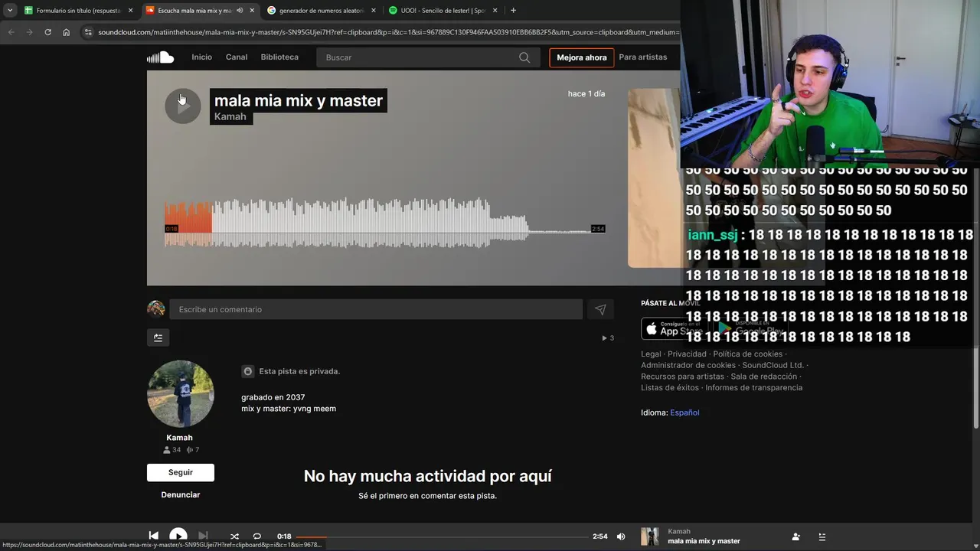Open the Recursos para artistas footer link
This screenshot has width=980, height=551.
point(682,377)
